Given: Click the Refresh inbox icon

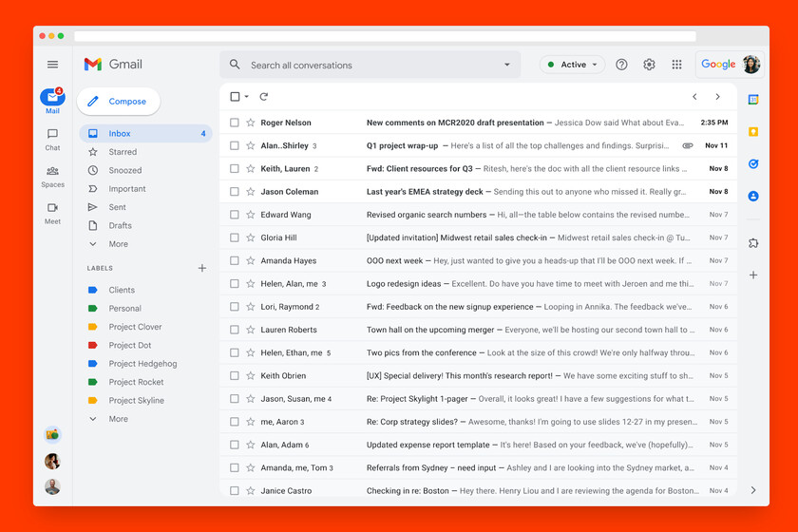Looking at the screenshot, I should click(263, 97).
